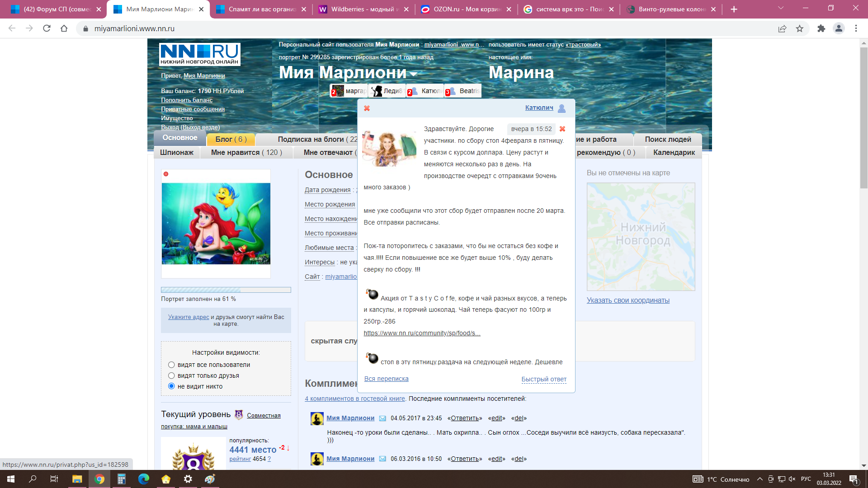Open browser extensions puzzle icon
This screenshot has width=868, height=488.
(821, 28)
